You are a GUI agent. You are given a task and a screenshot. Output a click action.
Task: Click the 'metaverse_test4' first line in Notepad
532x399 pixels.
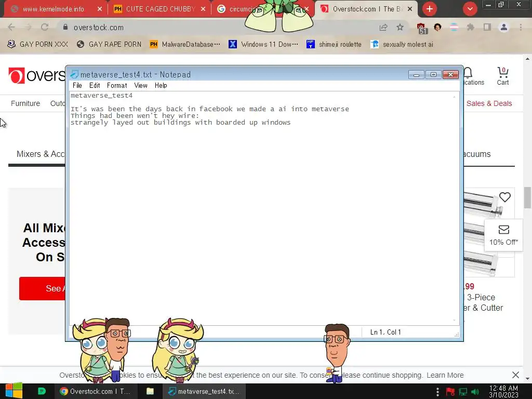click(x=101, y=96)
